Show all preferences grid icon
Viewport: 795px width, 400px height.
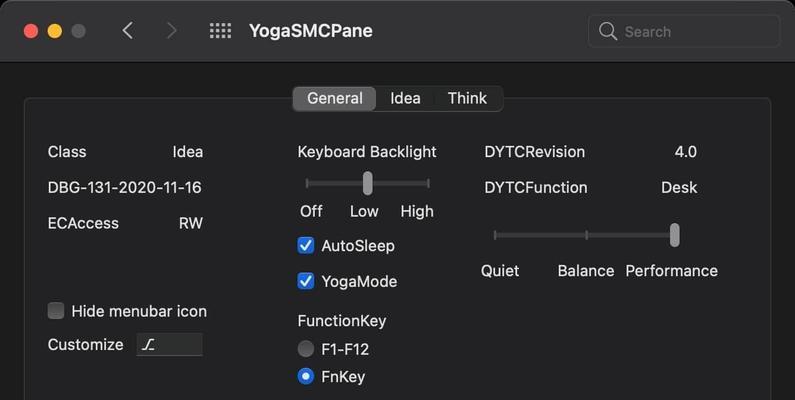pyautogui.click(x=221, y=31)
